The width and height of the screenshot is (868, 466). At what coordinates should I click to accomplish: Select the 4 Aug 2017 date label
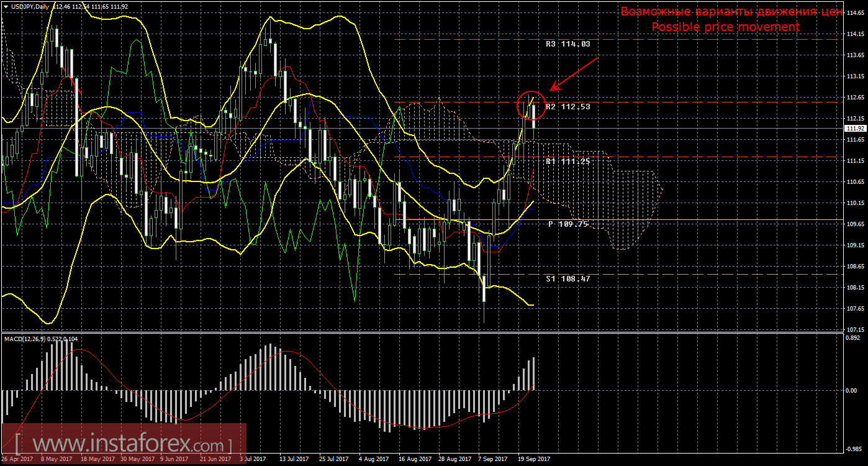(x=374, y=459)
